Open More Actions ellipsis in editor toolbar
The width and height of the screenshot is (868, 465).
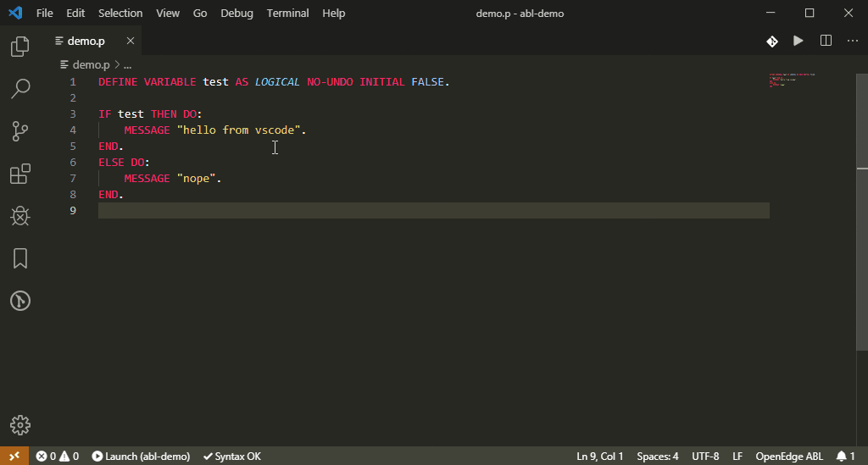click(x=853, y=41)
